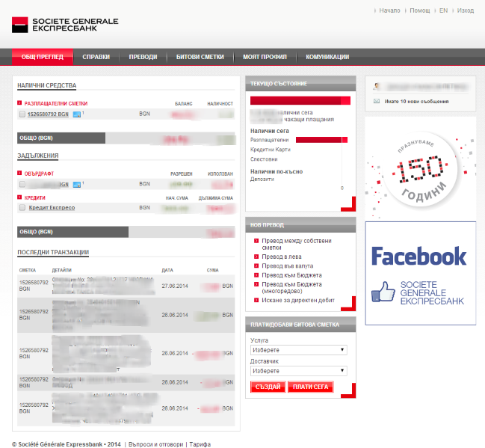485x448 pixels.
Task: Click the card icon in the Овърдрафт row
Action: [x=75, y=183]
